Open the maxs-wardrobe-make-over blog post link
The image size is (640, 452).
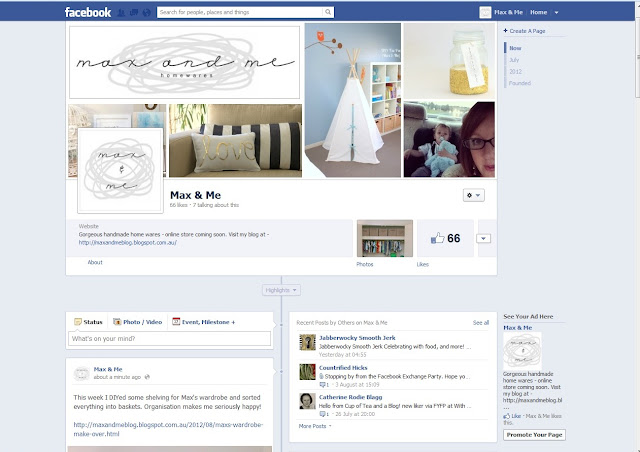pyautogui.click(x=168, y=429)
